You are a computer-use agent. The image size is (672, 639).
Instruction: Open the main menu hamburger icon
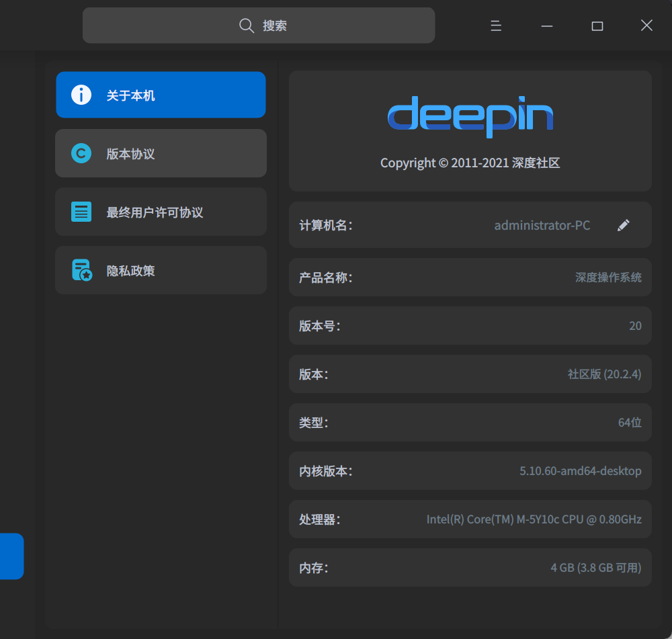click(496, 26)
